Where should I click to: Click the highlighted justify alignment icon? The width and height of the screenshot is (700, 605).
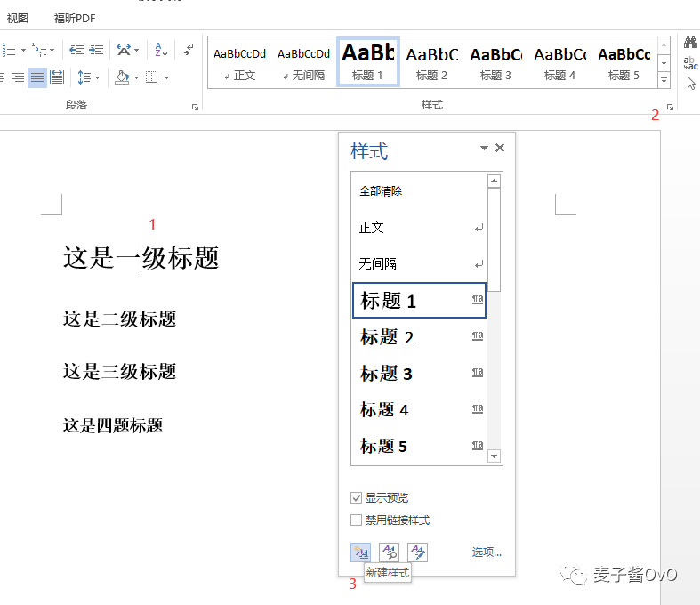(37, 77)
